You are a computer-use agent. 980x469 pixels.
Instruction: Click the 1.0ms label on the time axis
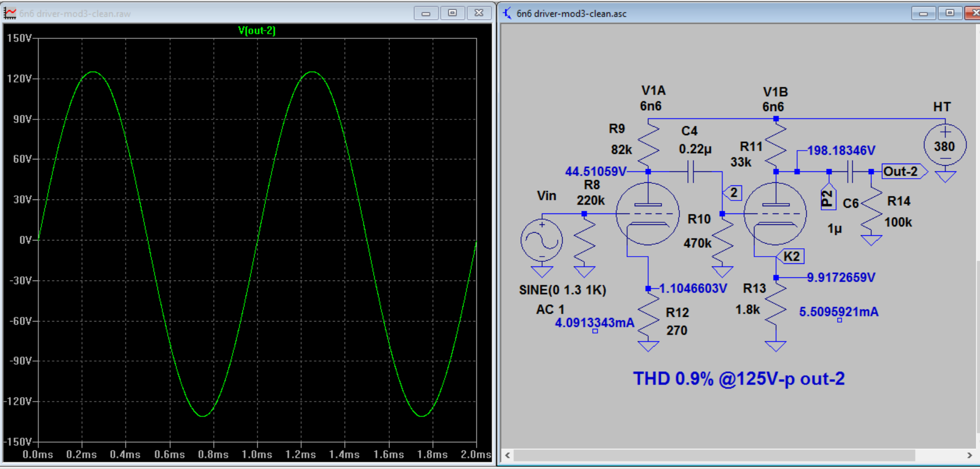pyautogui.click(x=257, y=454)
